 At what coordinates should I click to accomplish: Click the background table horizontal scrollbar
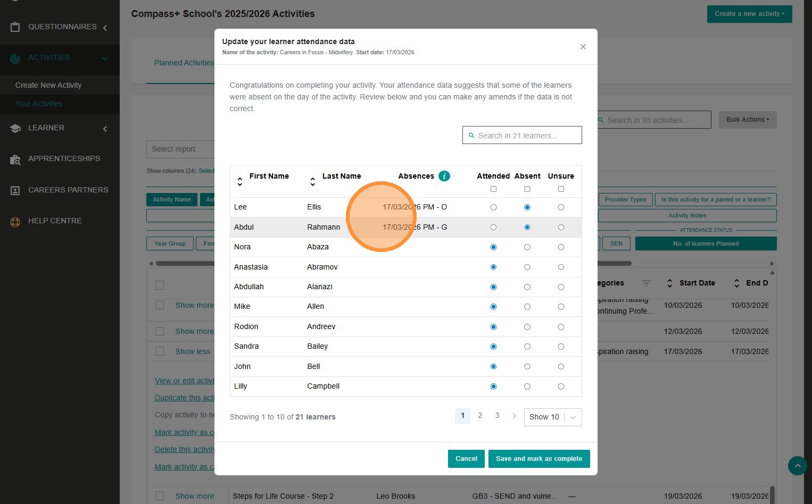[394, 263]
